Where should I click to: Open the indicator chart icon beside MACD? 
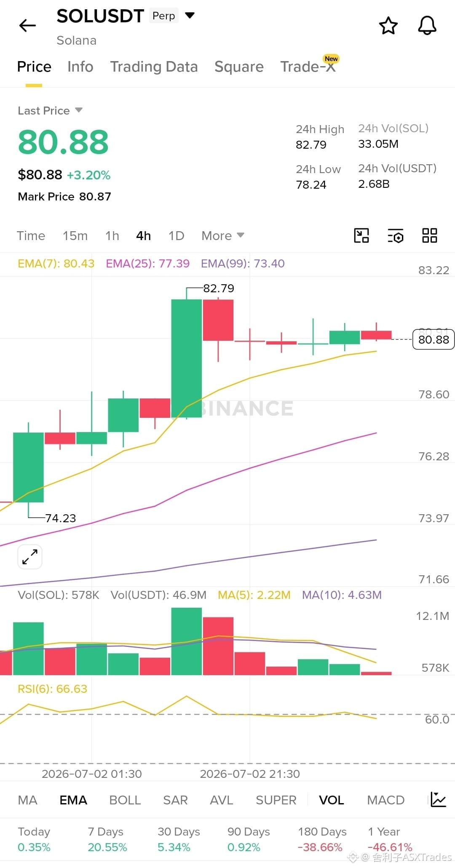[x=438, y=799]
